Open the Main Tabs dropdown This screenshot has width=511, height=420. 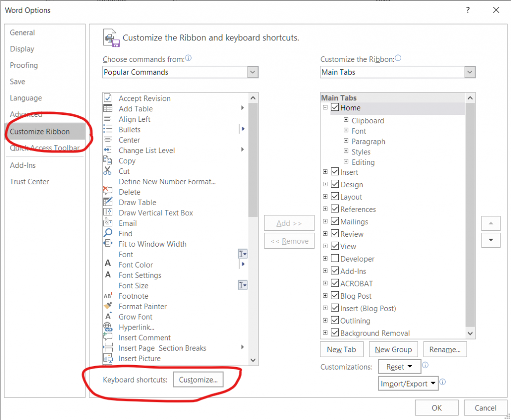click(470, 72)
